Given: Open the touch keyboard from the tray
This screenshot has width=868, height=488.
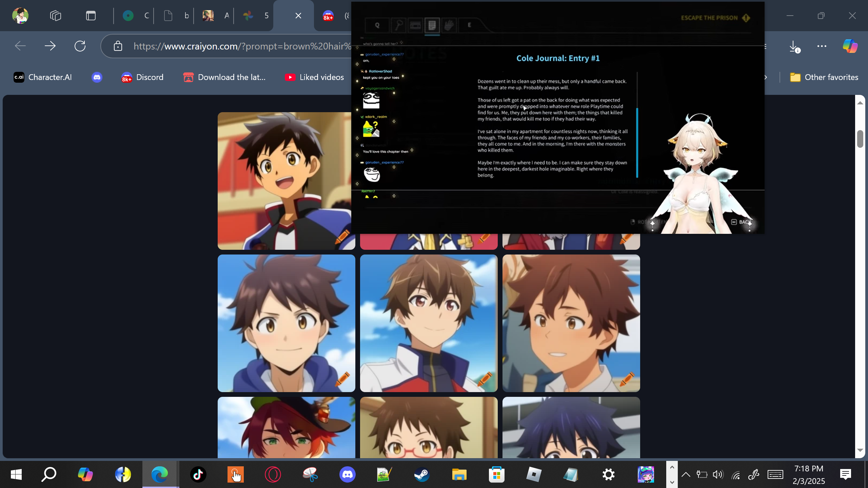Looking at the screenshot, I should pyautogui.click(x=775, y=474).
